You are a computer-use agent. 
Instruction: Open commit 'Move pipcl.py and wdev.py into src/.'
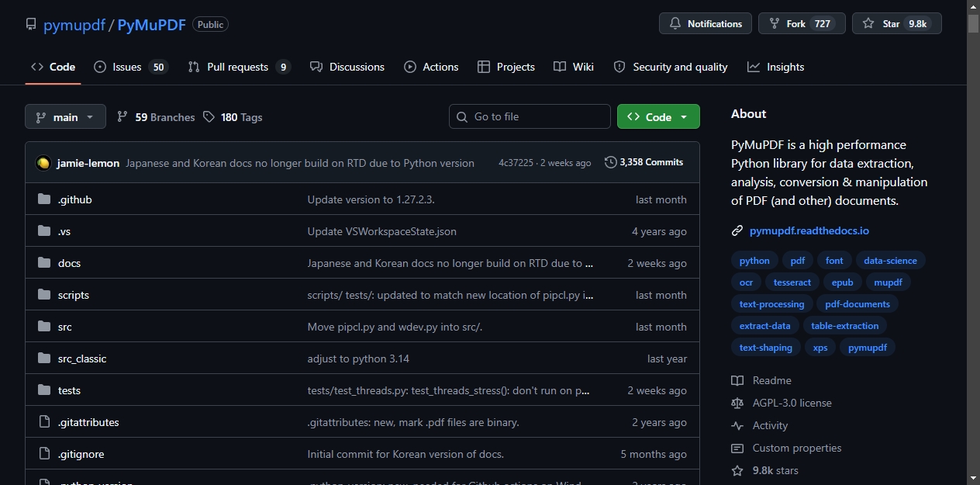(x=395, y=327)
